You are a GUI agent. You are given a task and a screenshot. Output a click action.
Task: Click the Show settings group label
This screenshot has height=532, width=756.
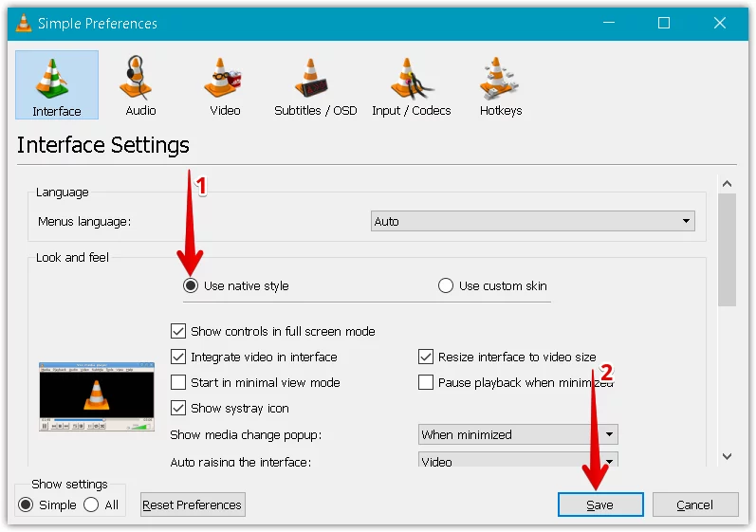69,484
